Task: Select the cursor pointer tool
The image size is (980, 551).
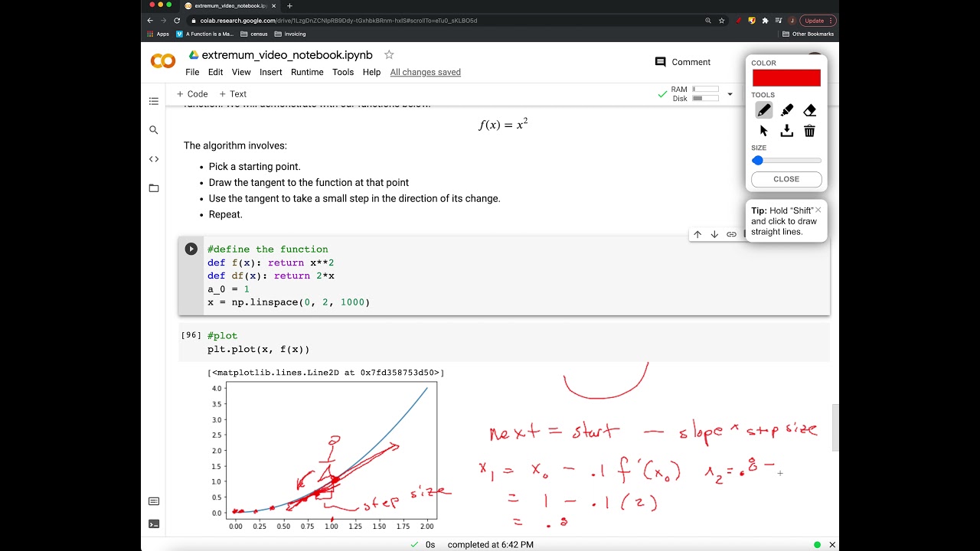Action: click(x=763, y=131)
